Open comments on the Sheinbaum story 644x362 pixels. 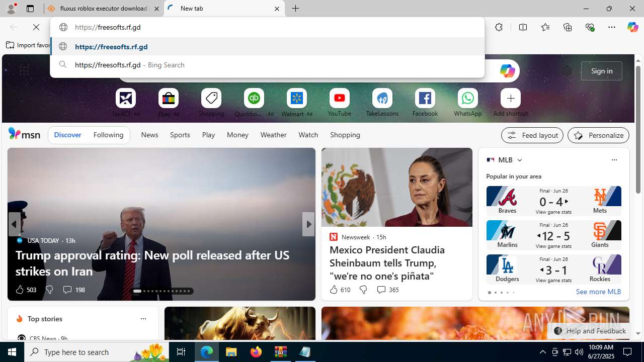pos(387,290)
